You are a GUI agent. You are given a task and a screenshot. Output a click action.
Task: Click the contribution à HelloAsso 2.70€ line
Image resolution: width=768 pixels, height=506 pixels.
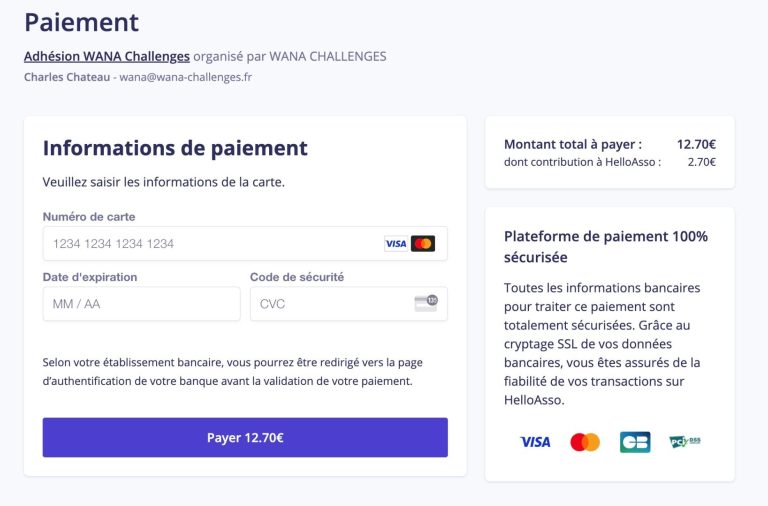pos(610,162)
